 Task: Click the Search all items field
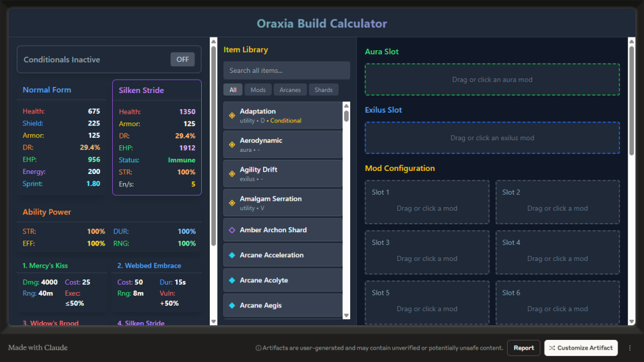point(286,70)
